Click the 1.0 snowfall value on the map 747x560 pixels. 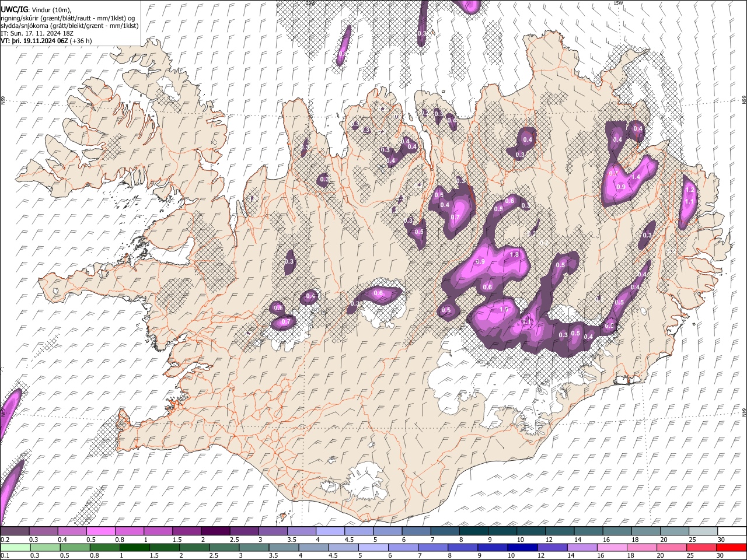point(504,309)
